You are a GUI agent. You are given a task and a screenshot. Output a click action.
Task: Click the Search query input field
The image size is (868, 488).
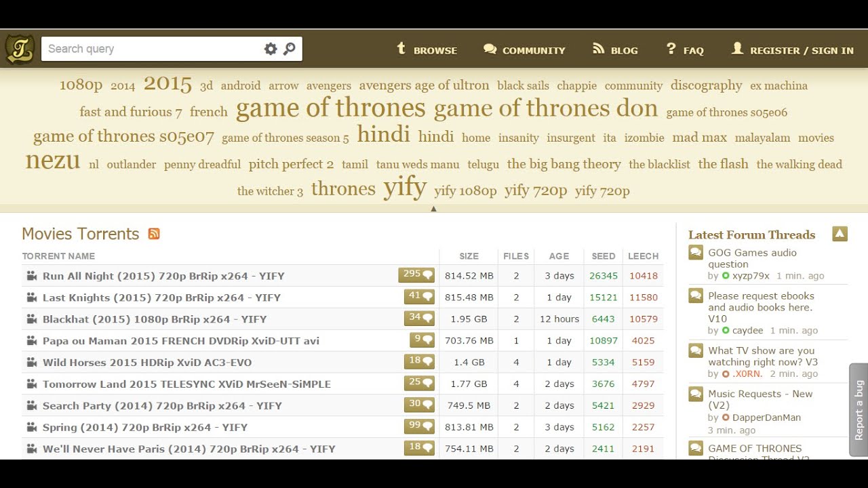coord(153,49)
